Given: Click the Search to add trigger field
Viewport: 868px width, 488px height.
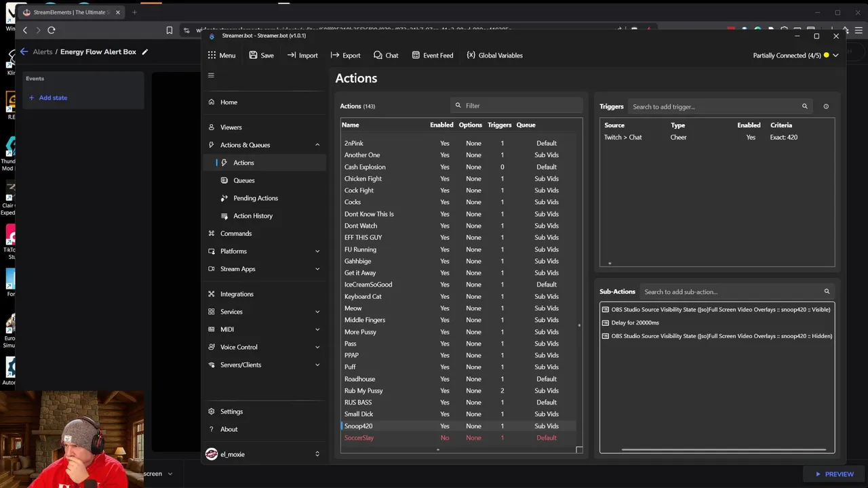Looking at the screenshot, I should pyautogui.click(x=719, y=106).
